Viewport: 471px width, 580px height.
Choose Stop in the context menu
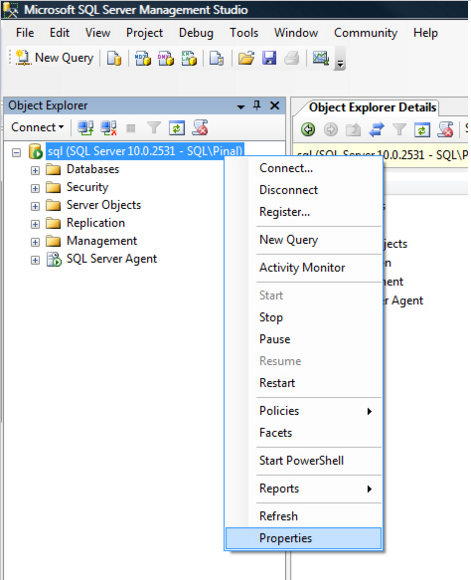pos(303,317)
